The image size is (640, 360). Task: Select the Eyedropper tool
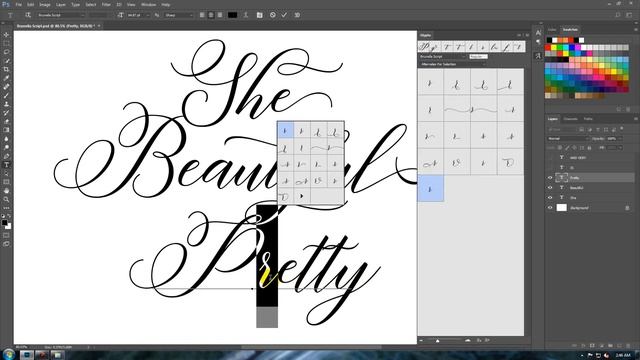[x=6, y=78]
